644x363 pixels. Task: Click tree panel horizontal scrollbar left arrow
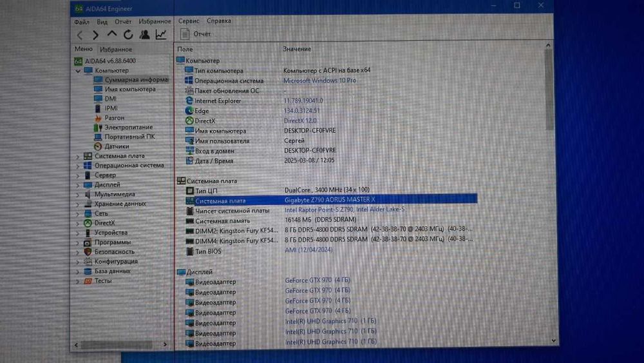click(77, 346)
